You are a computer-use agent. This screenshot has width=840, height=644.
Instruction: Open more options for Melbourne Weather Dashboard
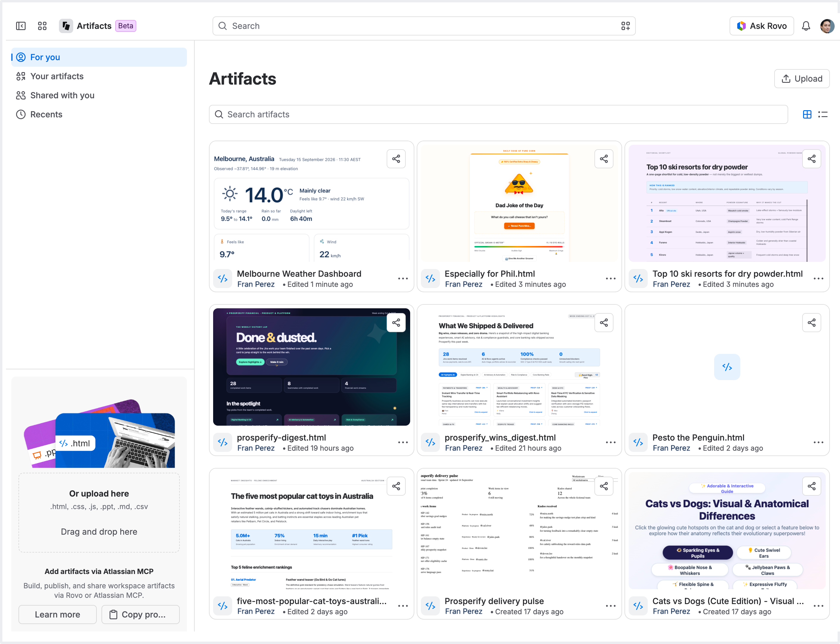tap(402, 279)
